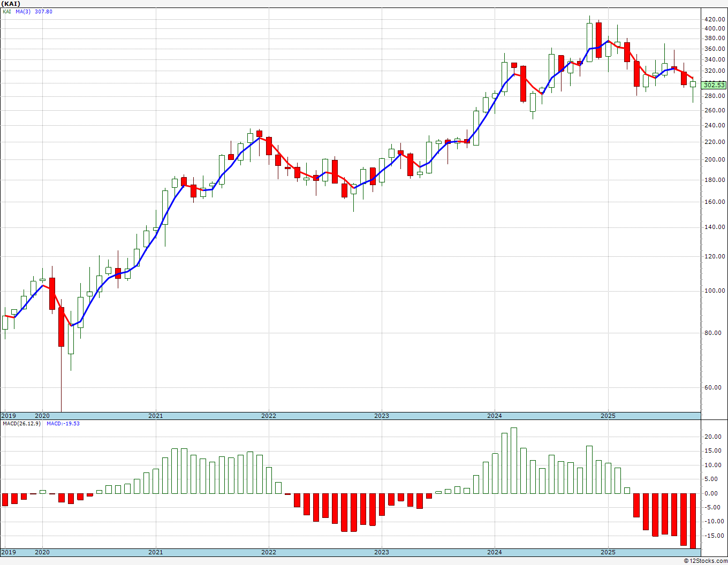This screenshot has height=565, width=728.
Task: Click the 60.00 price axis label
Action: click(715, 388)
